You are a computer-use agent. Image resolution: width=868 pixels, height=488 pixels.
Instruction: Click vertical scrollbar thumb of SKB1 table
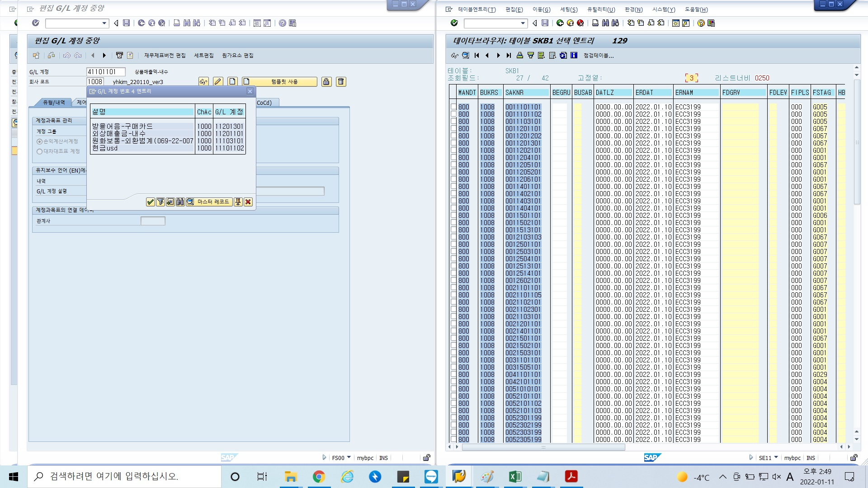(x=857, y=142)
